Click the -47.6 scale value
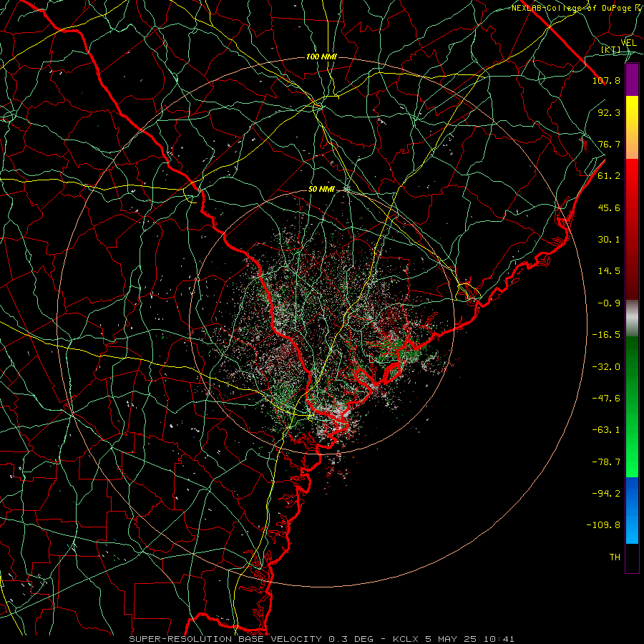This screenshot has height=644, width=644. tap(606, 399)
